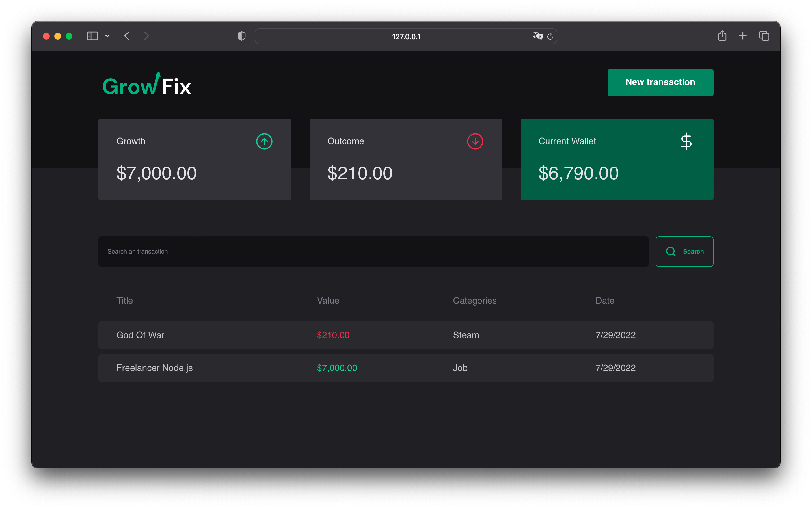This screenshot has height=510, width=812.
Task: Open the share sheet icon
Action: point(722,36)
